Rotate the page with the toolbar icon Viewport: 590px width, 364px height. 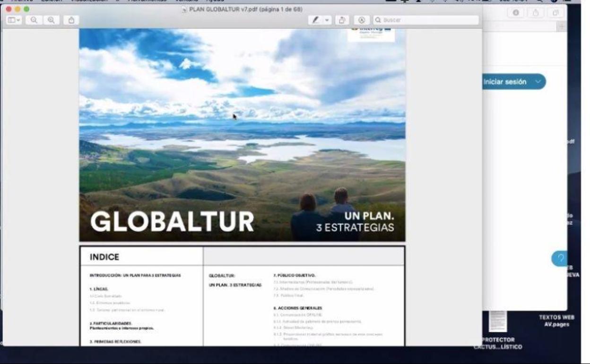(342, 20)
